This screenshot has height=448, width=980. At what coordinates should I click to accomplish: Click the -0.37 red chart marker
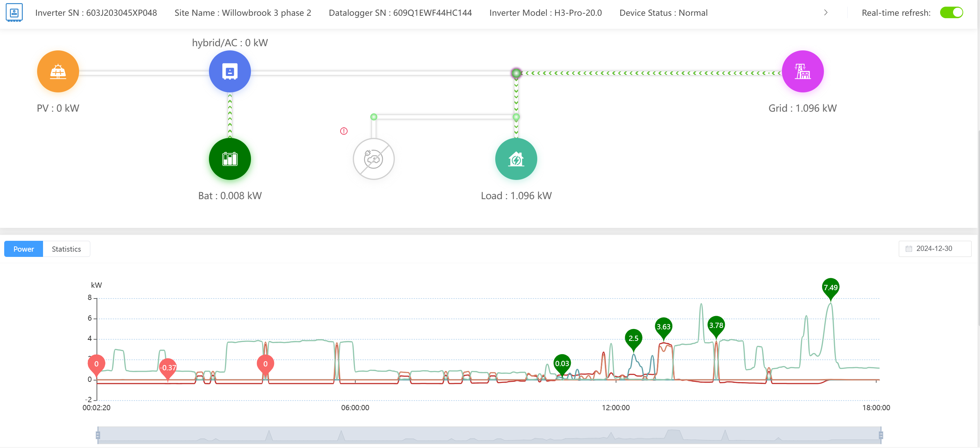[x=168, y=367]
